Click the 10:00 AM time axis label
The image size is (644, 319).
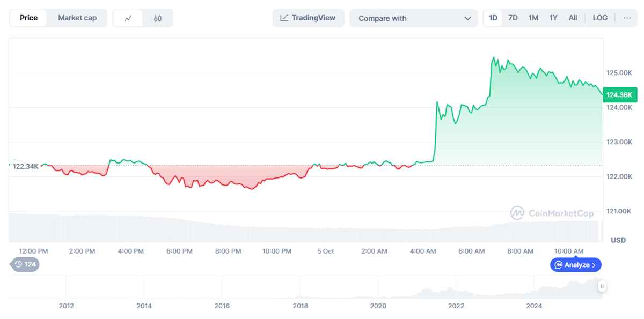tap(569, 251)
